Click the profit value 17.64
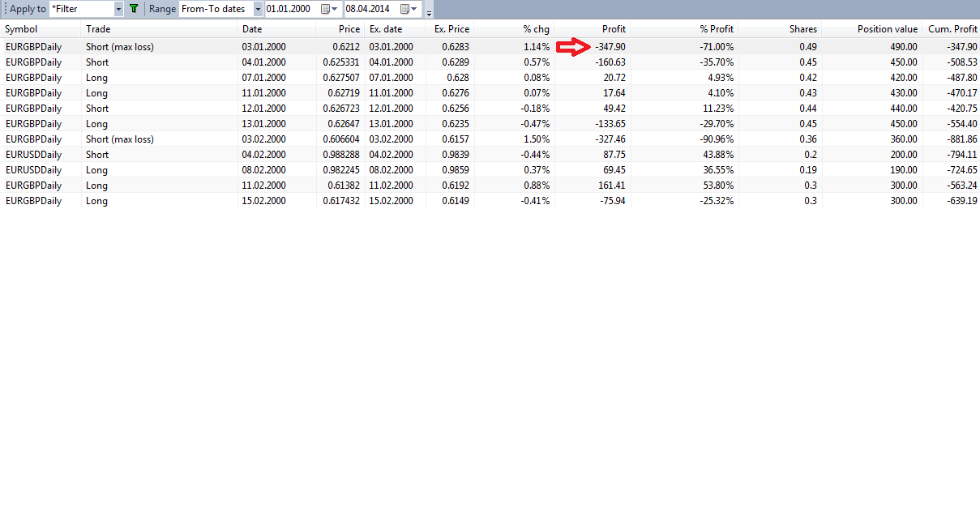Image resolution: width=980 pixels, height=525 pixels. coord(614,93)
